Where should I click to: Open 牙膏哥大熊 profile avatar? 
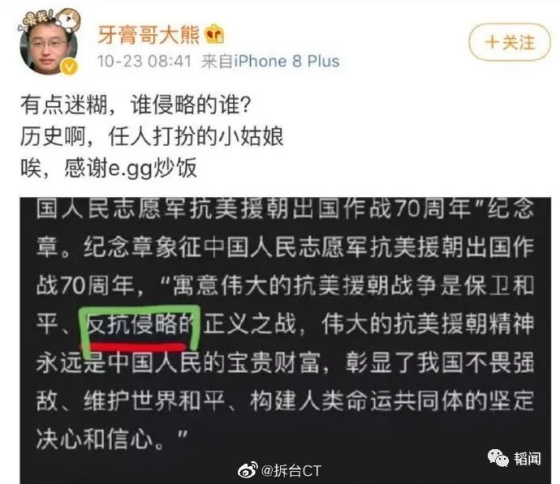[x=49, y=45]
